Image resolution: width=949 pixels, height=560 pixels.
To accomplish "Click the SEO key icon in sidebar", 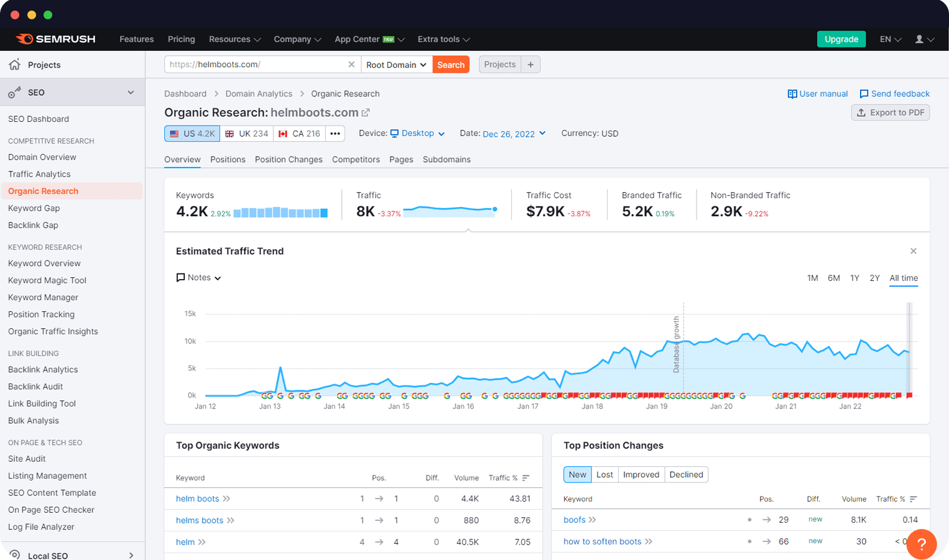I will 14,93.
